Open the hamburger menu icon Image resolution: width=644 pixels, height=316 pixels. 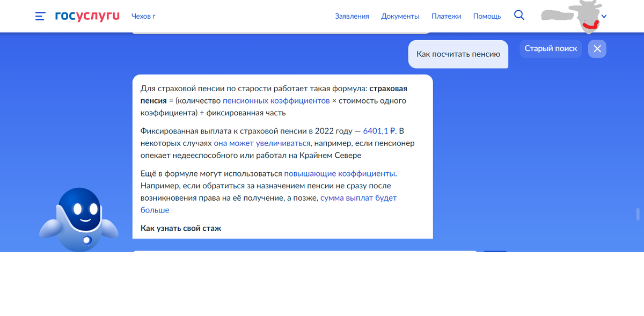[x=40, y=16]
